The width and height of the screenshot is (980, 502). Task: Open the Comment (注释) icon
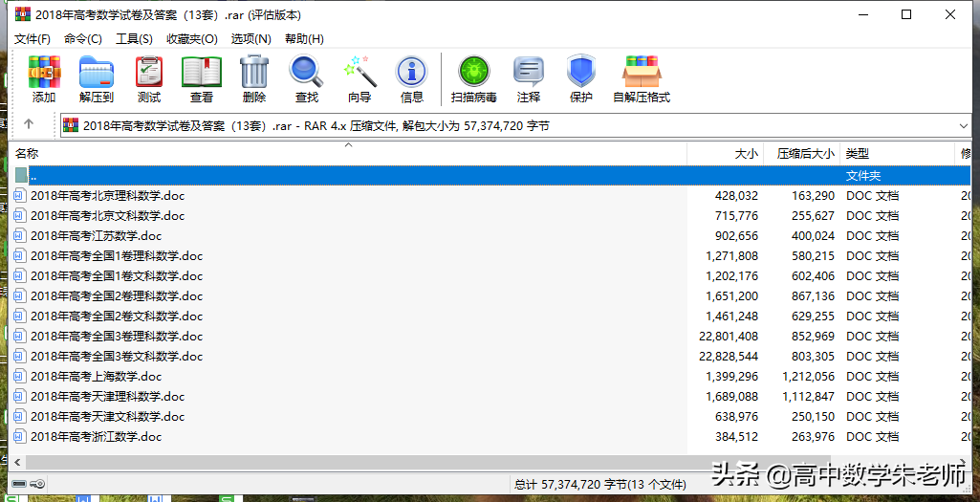(529, 78)
